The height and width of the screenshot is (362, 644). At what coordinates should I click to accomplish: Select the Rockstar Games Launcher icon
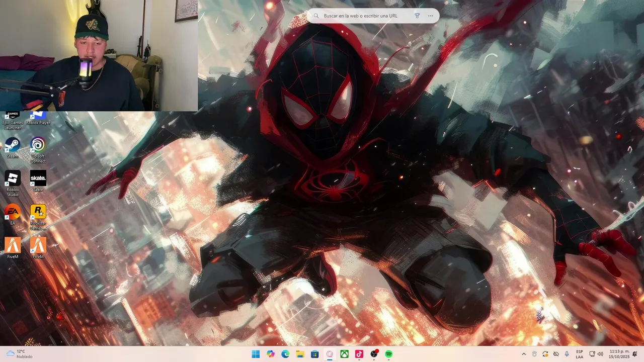[38, 217]
